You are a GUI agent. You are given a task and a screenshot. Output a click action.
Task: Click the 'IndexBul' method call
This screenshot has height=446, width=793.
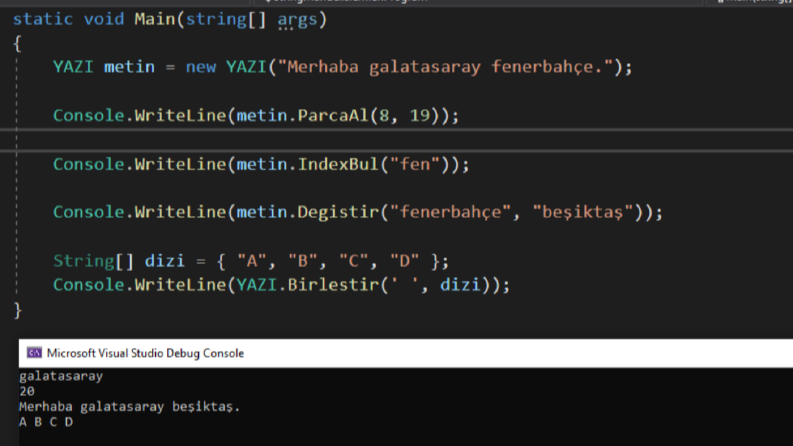[x=338, y=164]
